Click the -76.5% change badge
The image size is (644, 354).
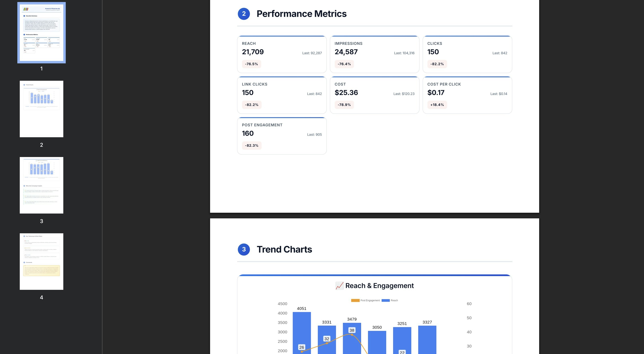[x=251, y=64]
